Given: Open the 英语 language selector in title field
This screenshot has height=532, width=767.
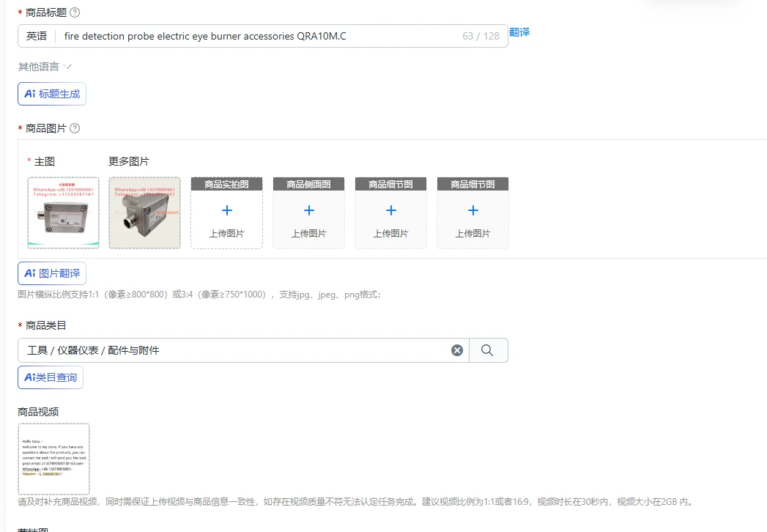Looking at the screenshot, I should pos(37,36).
